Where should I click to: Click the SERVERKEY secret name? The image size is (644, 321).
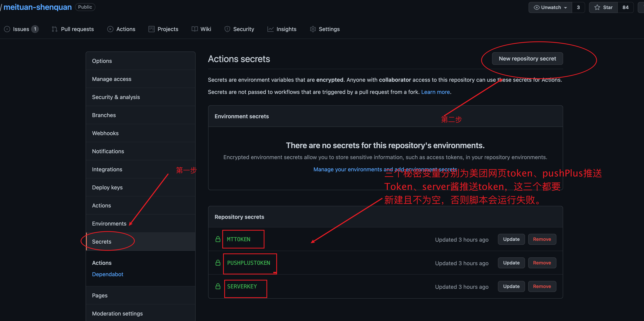[x=242, y=286]
